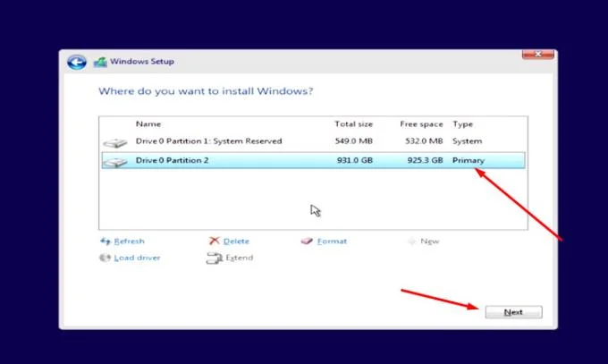Click the Windows Setup title text

tap(142, 62)
